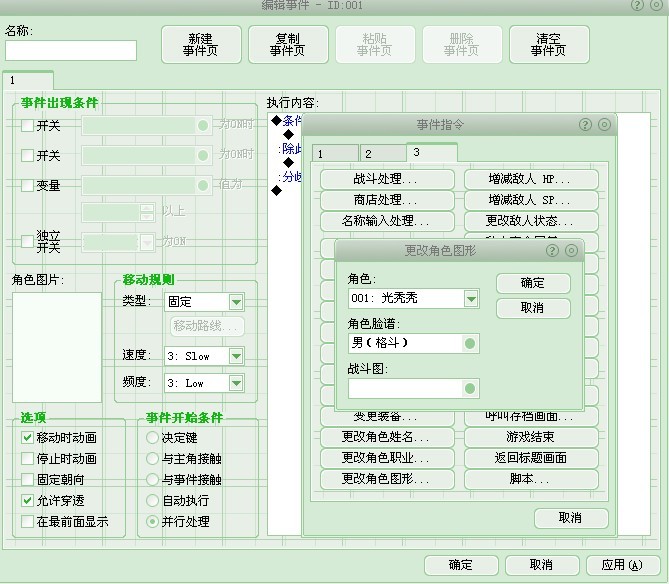The image size is (669, 584).
Task: Check the 在最前面显示 option
Action: [x=27, y=521]
